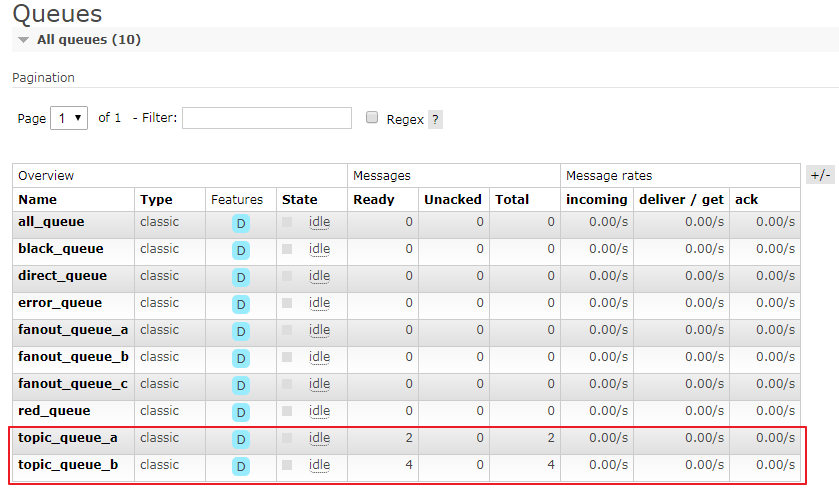The height and width of the screenshot is (498, 839).
Task: Open the all_queue queue details
Action: tap(51, 222)
